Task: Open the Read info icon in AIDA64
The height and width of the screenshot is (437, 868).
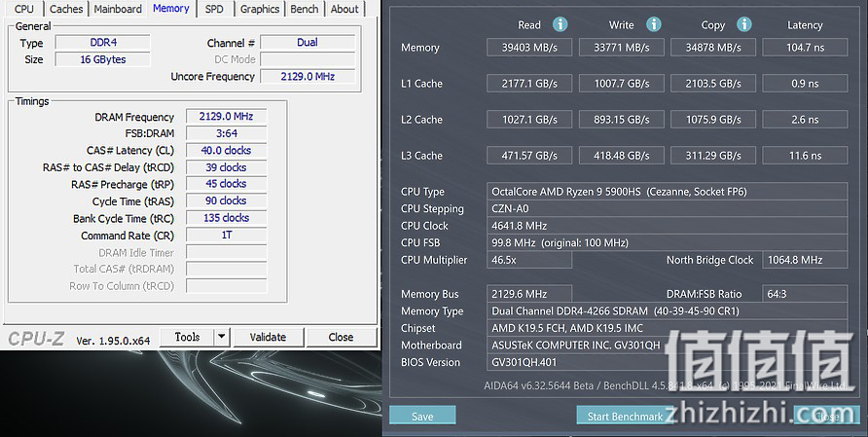Action: click(x=561, y=24)
